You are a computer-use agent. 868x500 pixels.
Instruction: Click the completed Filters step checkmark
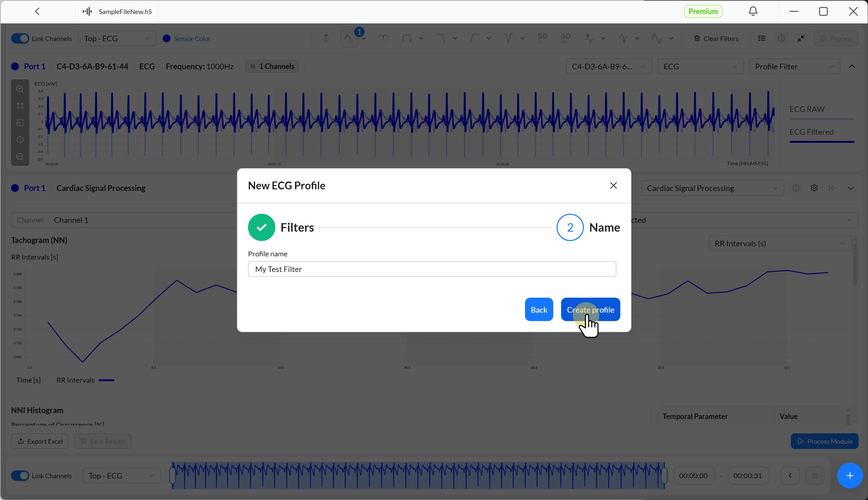click(x=261, y=227)
